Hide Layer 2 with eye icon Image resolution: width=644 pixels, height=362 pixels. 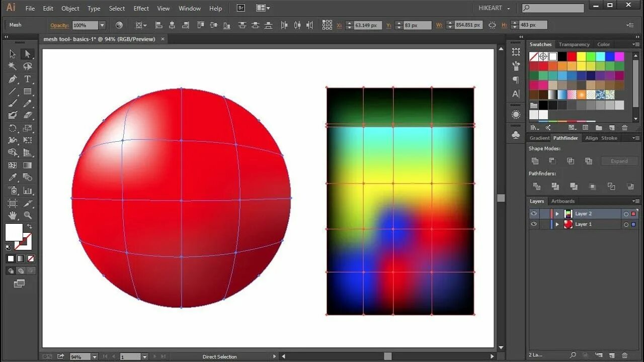click(x=534, y=214)
